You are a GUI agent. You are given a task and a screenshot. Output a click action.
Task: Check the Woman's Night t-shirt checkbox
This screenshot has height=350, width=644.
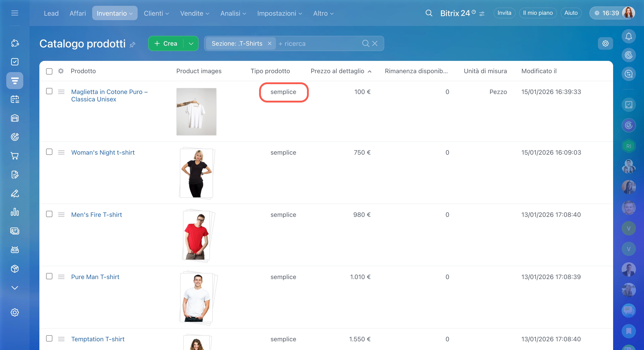coord(49,152)
